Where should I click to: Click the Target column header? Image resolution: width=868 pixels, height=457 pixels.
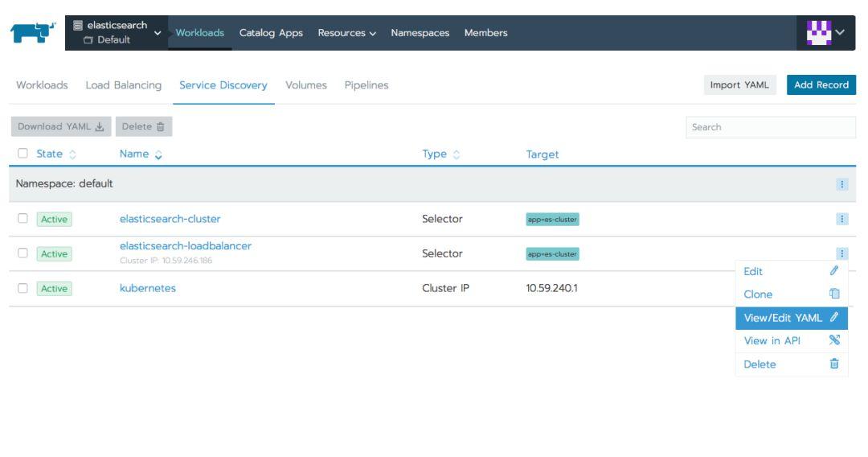542,154
